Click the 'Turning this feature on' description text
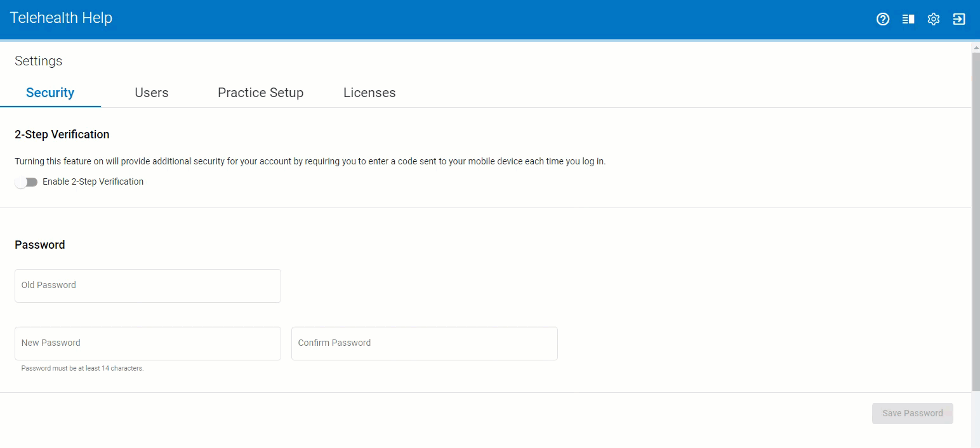Image resolution: width=980 pixels, height=448 pixels. (x=310, y=161)
